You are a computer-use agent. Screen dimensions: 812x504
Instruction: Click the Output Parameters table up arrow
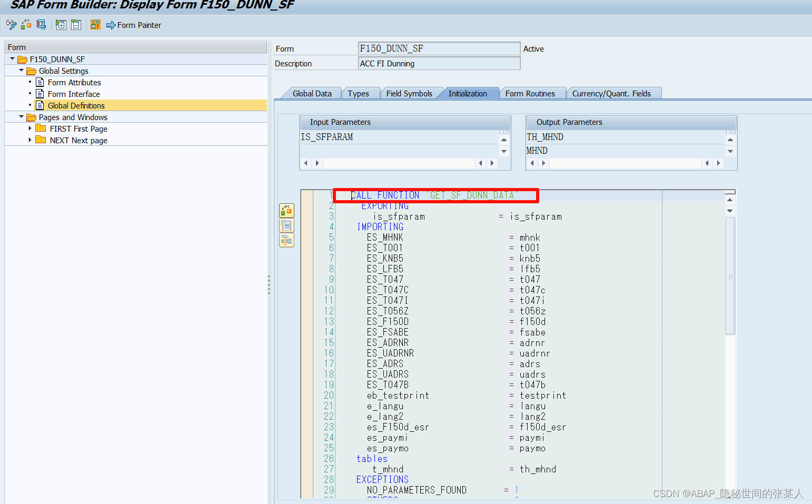[730, 140]
